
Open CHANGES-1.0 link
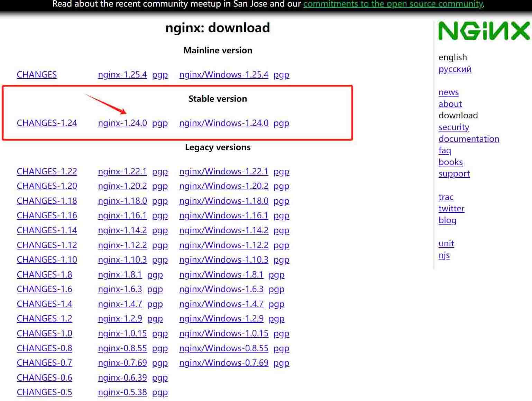pyautogui.click(x=45, y=334)
